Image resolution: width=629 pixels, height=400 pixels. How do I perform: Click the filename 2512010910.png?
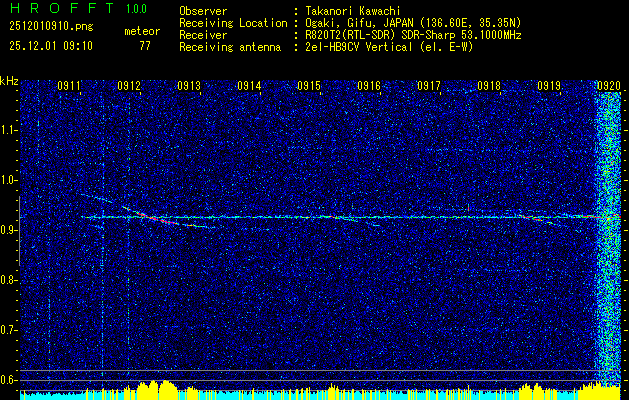(x=51, y=26)
